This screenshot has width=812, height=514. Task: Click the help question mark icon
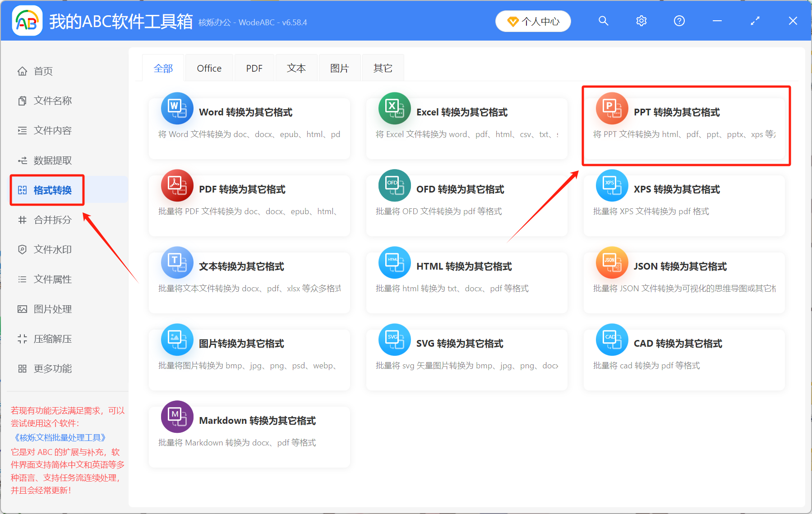point(679,21)
